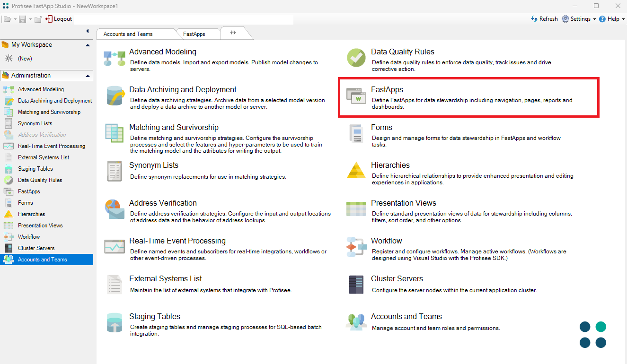Click the Logout button
627x364 pixels.
[x=59, y=19]
